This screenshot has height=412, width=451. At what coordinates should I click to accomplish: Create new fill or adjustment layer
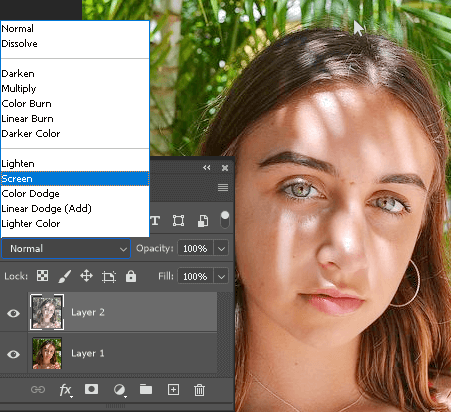coord(120,390)
